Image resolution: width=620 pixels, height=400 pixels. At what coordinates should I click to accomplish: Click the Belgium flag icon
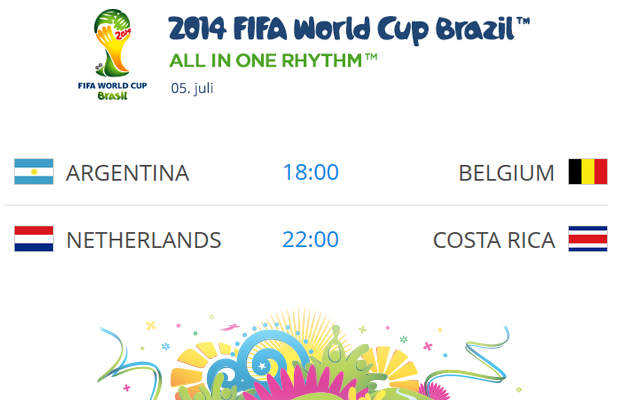[587, 172]
